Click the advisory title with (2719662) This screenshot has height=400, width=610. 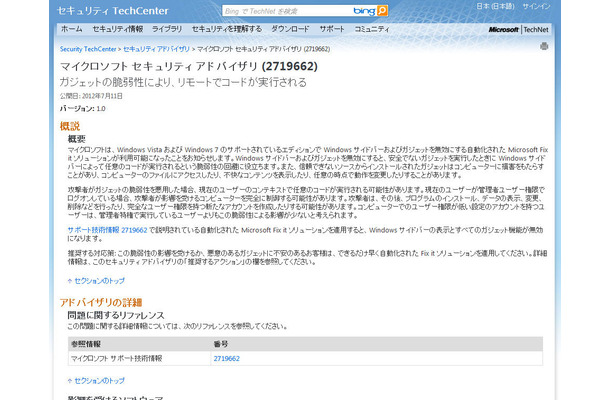(x=189, y=66)
